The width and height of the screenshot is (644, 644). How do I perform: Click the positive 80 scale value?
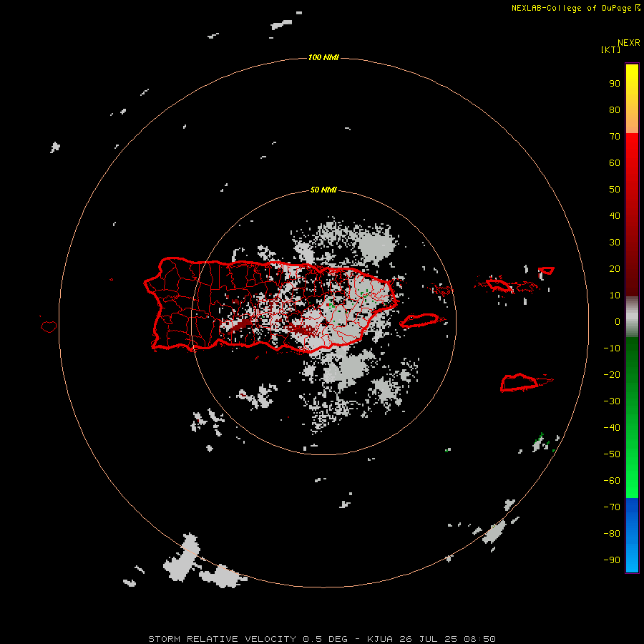pyautogui.click(x=615, y=109)
